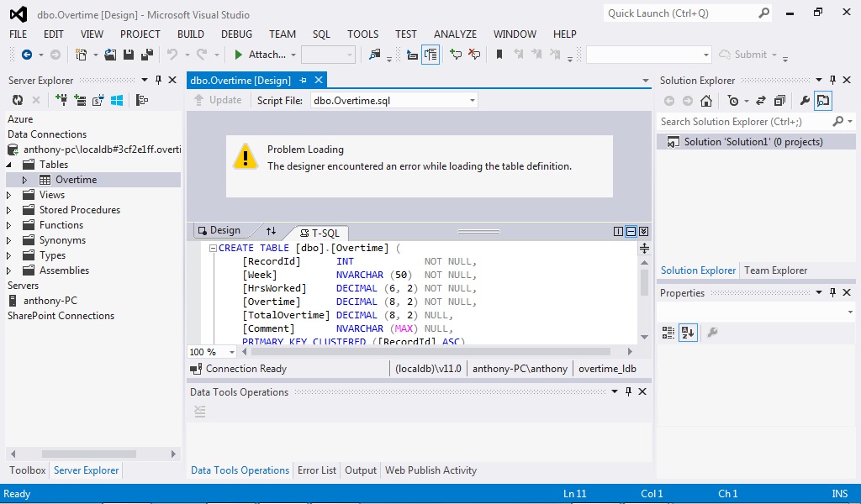Click the Properties wrench icon in Solution Explorer

coord(804,100)
